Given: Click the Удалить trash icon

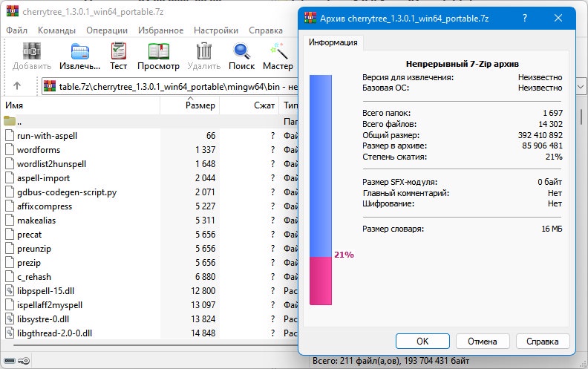Looking at the screenshot, I should (204, 51).
